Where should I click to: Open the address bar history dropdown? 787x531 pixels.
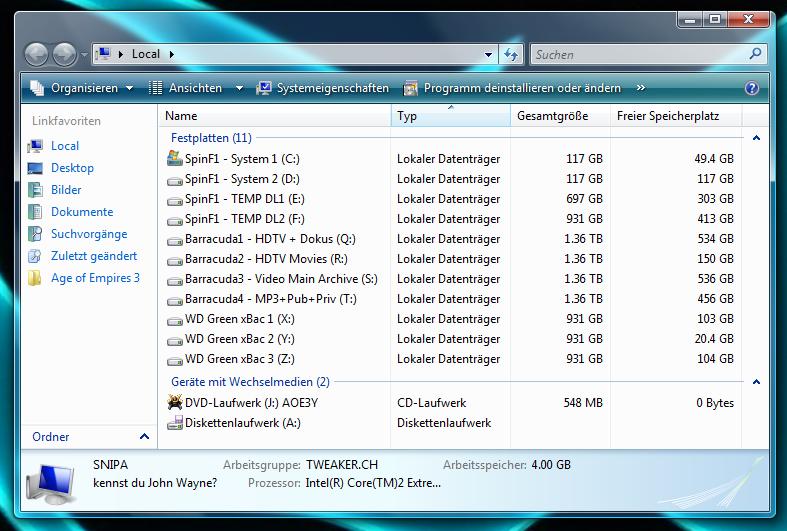click(x=488, y=54)
